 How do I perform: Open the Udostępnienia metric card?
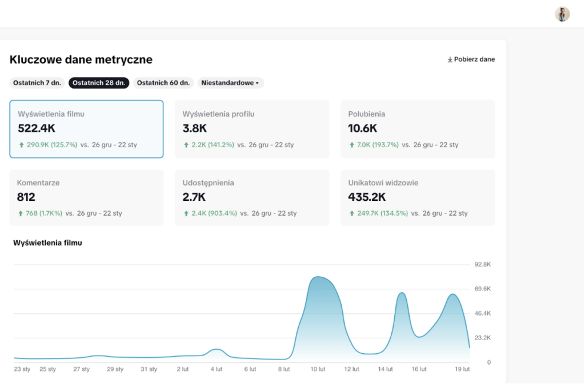(252, 197)
